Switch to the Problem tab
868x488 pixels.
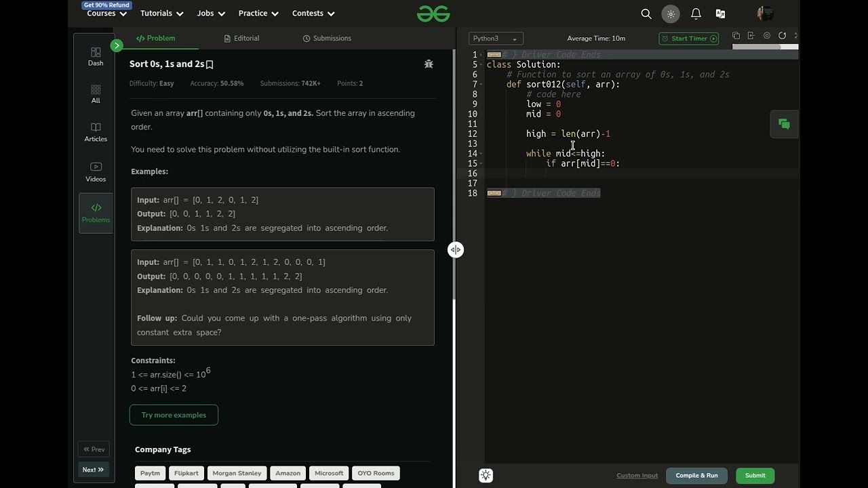(156, 39)
